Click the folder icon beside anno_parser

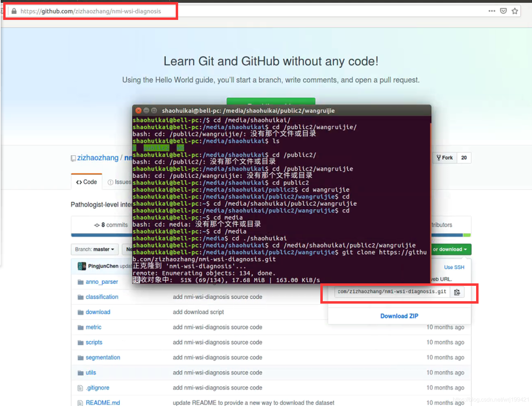[80, 282]
